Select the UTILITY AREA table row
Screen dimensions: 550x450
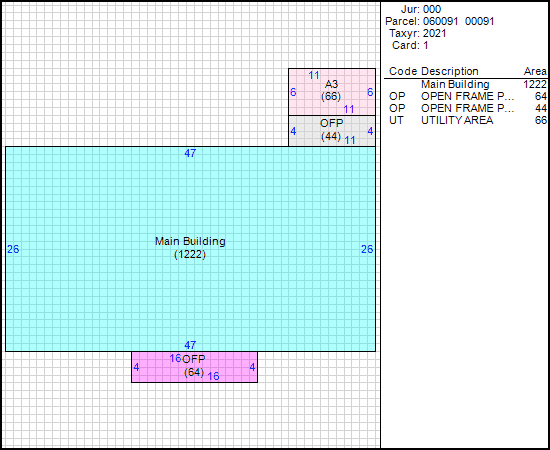coord(466,120)
